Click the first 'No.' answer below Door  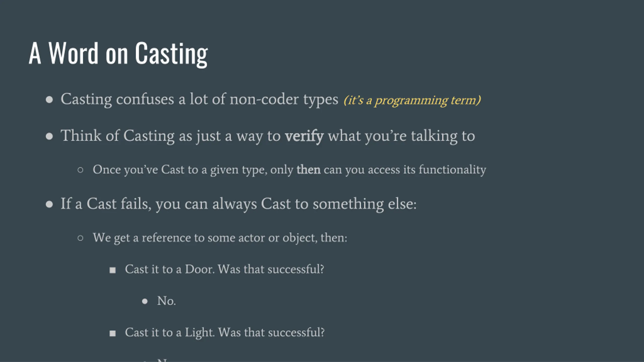point(166,301)
